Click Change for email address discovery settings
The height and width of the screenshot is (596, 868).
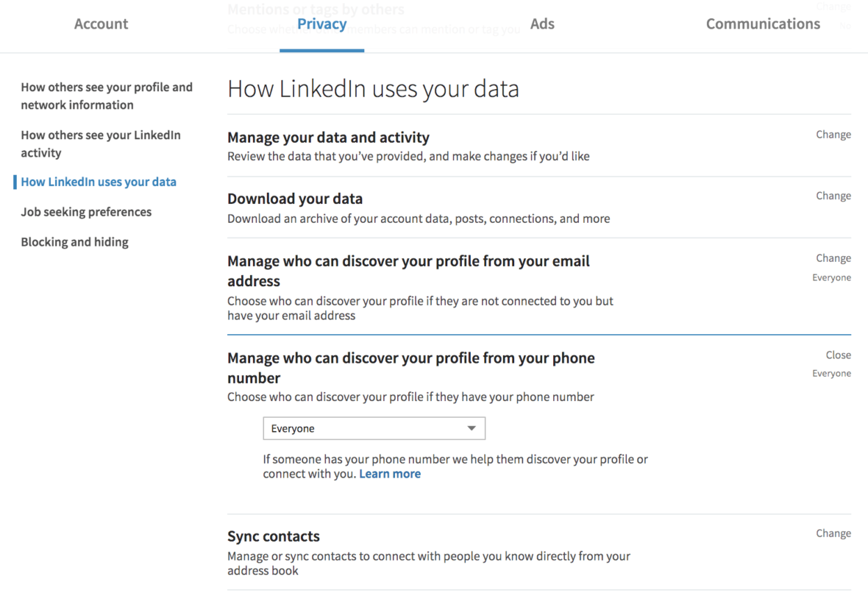tap(833, 258)
